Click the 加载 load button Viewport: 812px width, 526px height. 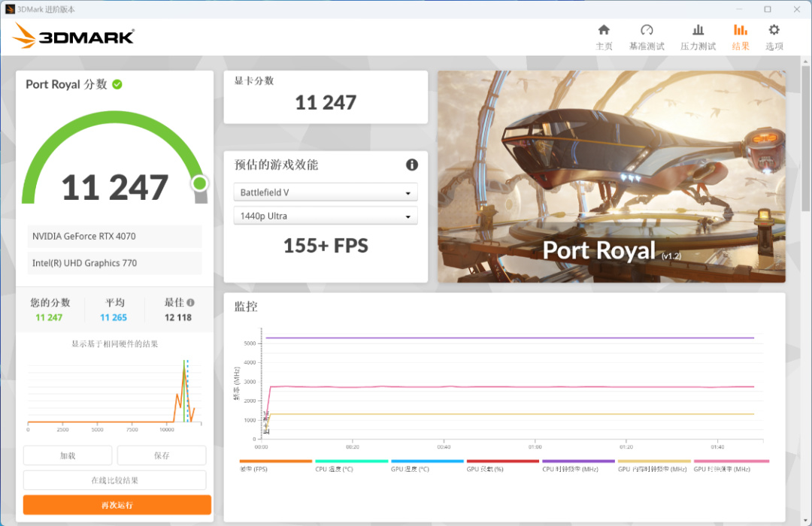tap(68, 455)
